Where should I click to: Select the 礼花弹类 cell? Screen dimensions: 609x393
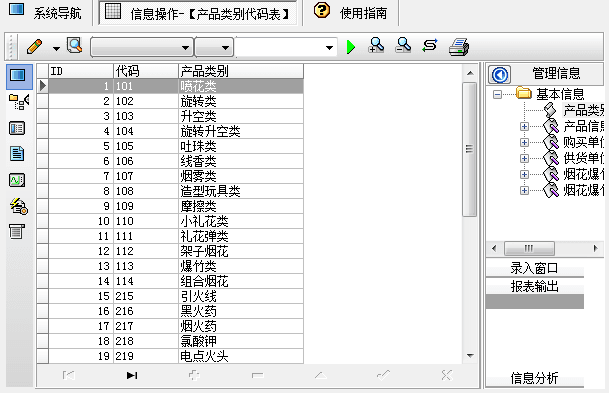pos(241,236)
